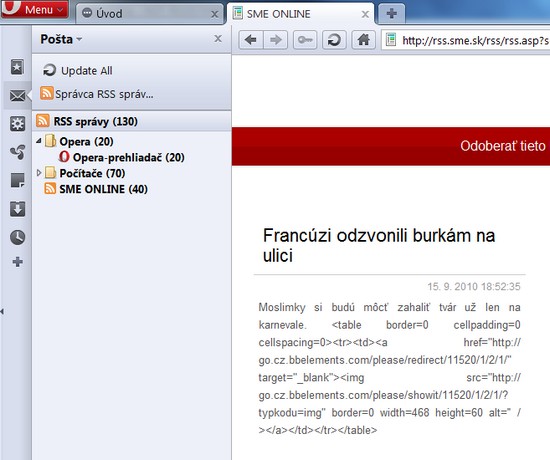Expand the Počítače (70) folder
The image size is (550, 460).
39,173
